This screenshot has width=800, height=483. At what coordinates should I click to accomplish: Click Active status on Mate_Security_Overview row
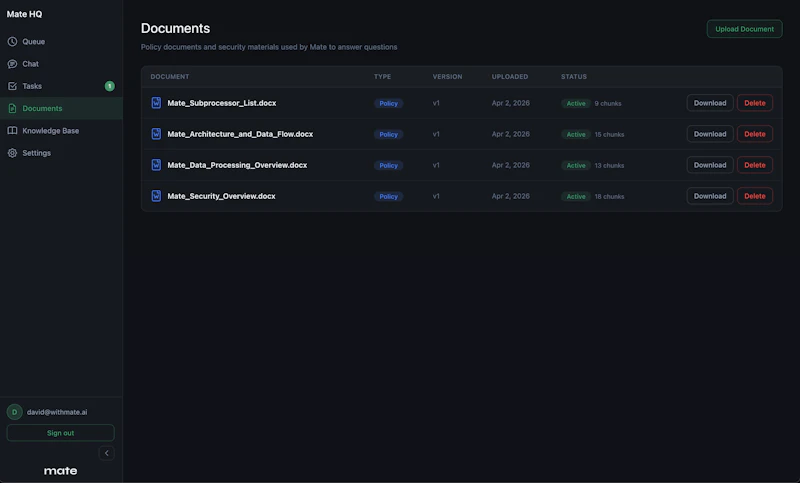coord(576,196)
